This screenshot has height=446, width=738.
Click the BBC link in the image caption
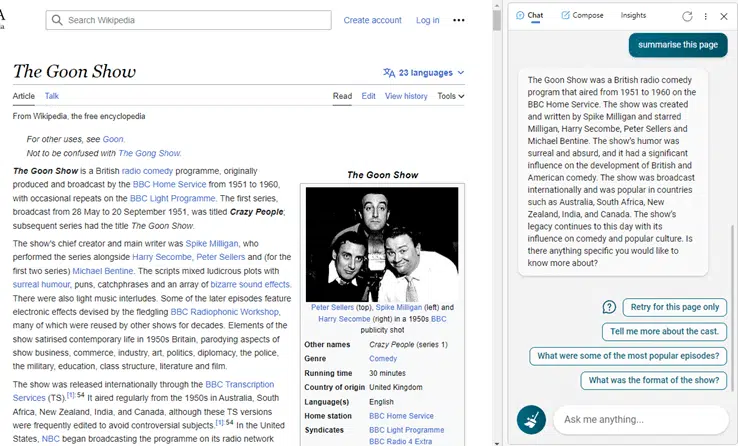tap(439, 319)
